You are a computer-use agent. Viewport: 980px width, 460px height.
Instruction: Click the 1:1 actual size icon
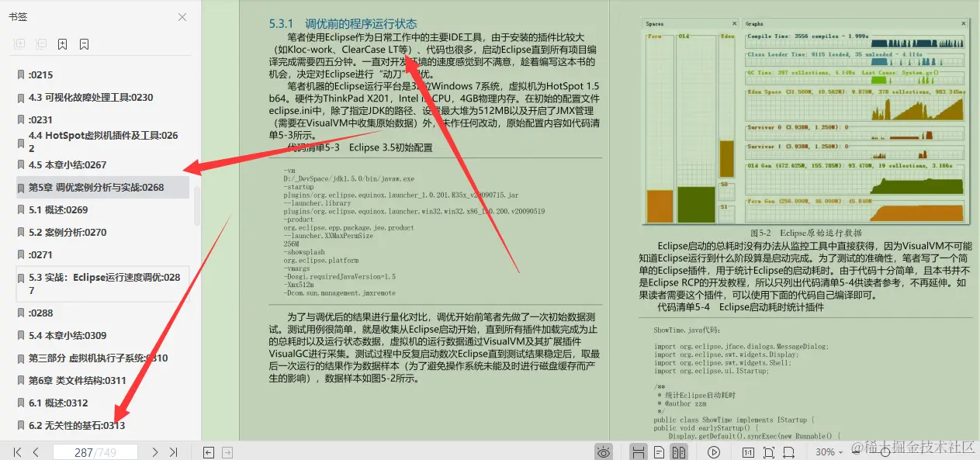[x=749, y=451]
